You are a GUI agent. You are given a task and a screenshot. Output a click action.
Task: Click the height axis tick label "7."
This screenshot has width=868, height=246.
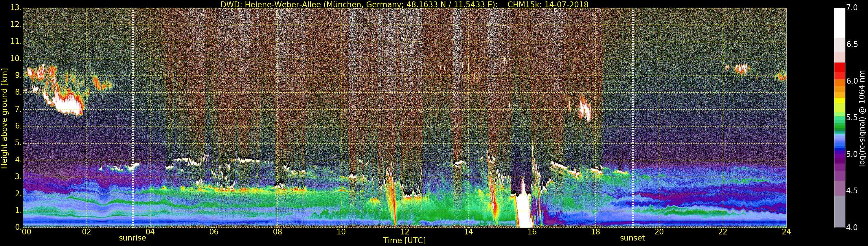pos(18,109)
